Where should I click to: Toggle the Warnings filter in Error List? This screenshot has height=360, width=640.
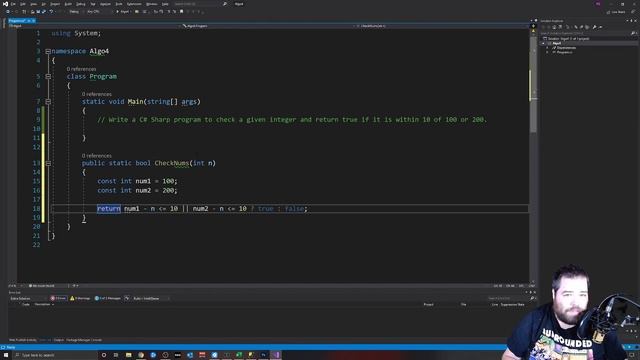click(x=80, y=298)
